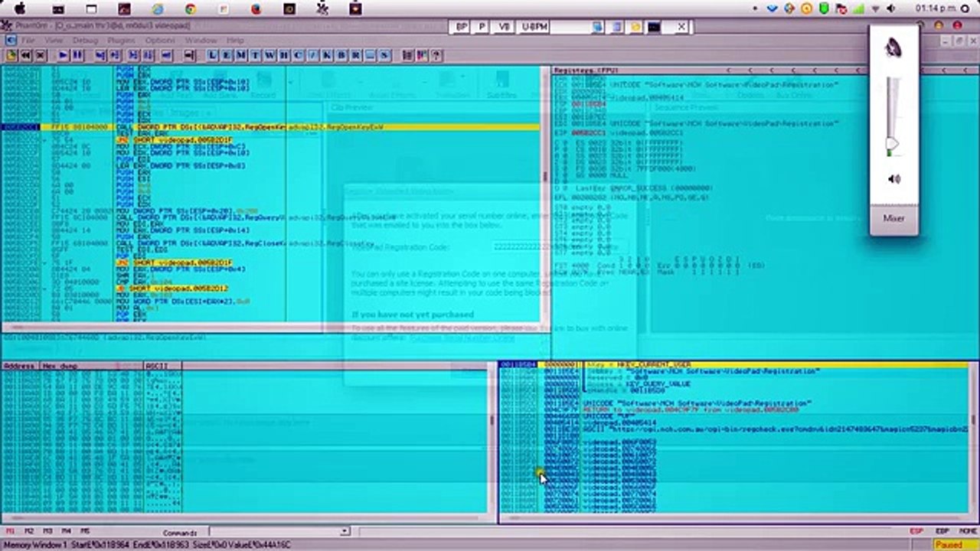Expand the Command bar history dropdown
Screen dimensions: 980x551
345,531
